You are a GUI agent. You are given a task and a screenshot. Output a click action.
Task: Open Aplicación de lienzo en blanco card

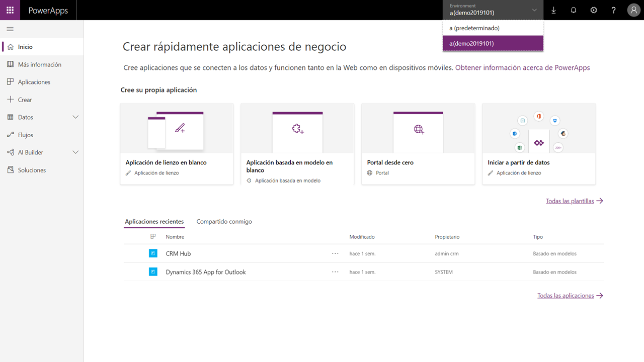click(177, 144)
